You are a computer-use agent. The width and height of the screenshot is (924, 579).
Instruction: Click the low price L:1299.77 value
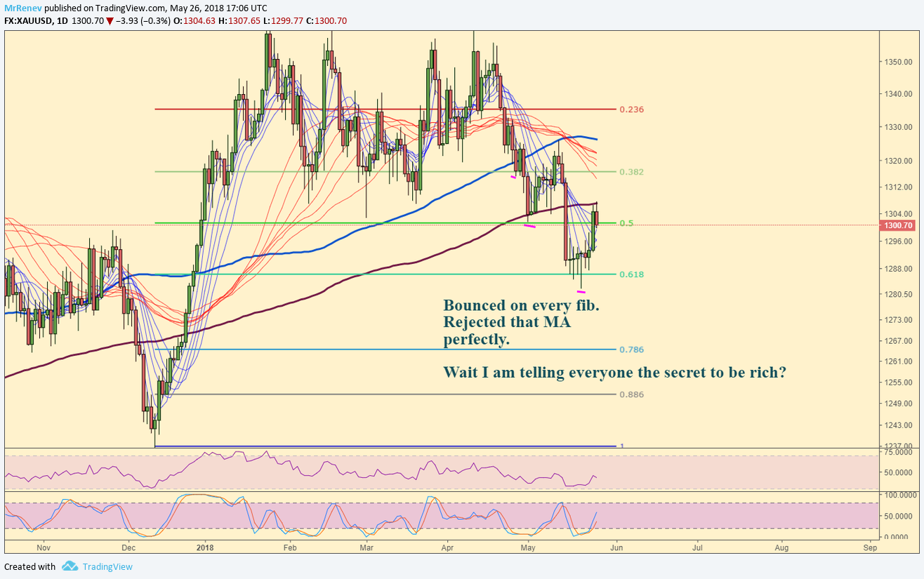point(283,20)
